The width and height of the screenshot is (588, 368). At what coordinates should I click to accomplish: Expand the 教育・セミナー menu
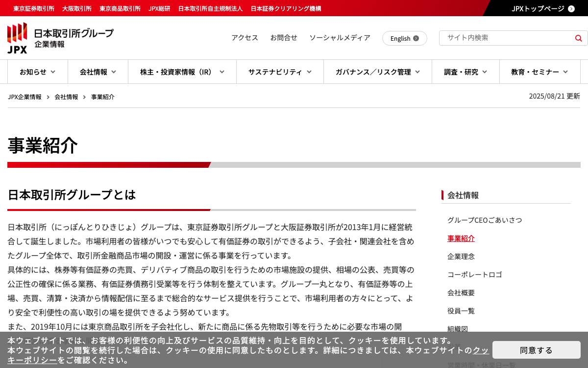coord(539,72)
